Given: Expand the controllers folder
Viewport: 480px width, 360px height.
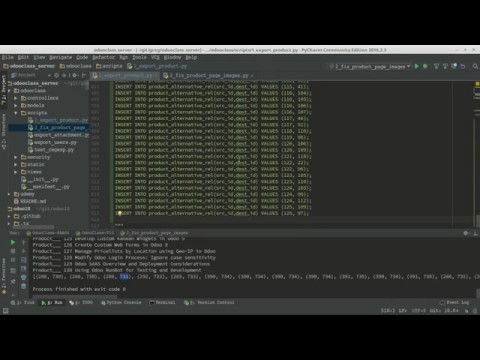Looking at the screenshot, I should pyautogui.click(x=16, y=98).
